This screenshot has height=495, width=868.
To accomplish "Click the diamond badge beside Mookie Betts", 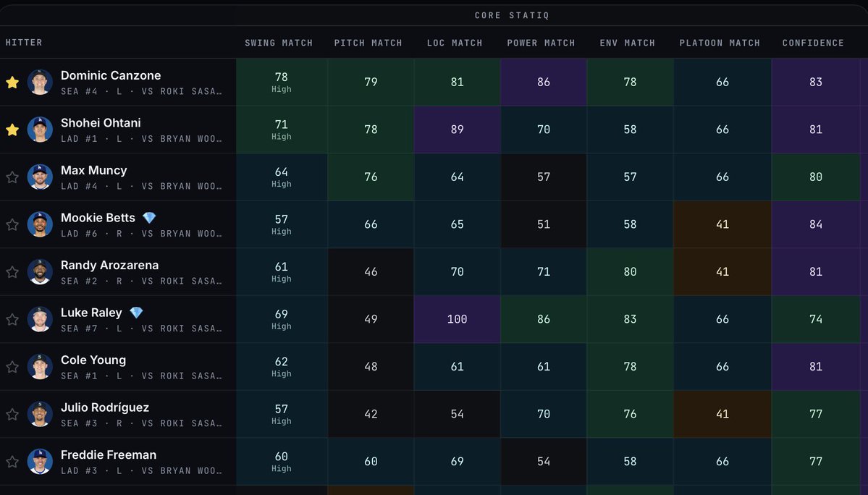I will (x=149, y=218).
